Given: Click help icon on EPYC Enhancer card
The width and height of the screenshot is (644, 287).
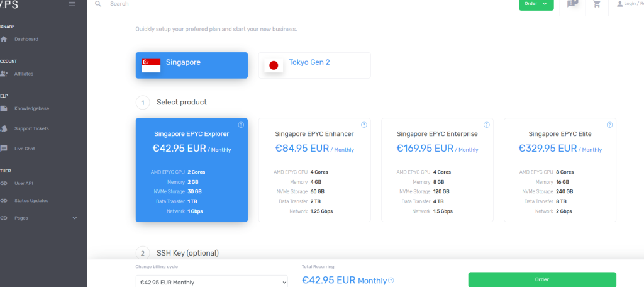Looking at the screenshot, I should click(364, 125).
